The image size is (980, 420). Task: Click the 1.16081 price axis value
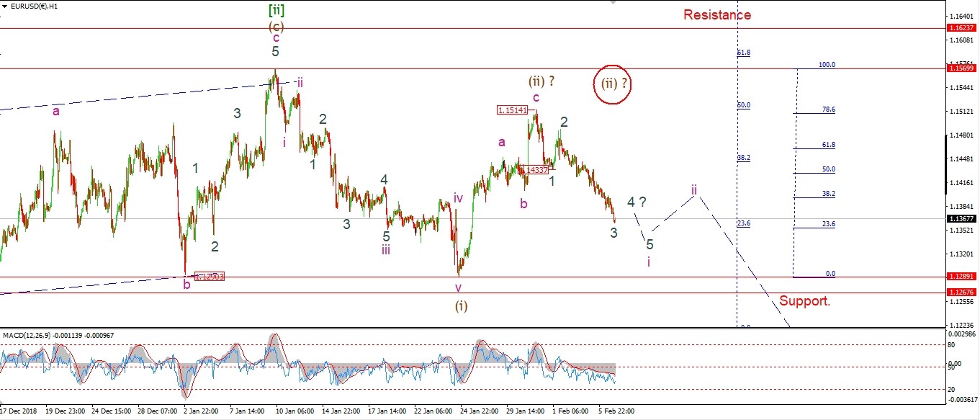(963, 40)
